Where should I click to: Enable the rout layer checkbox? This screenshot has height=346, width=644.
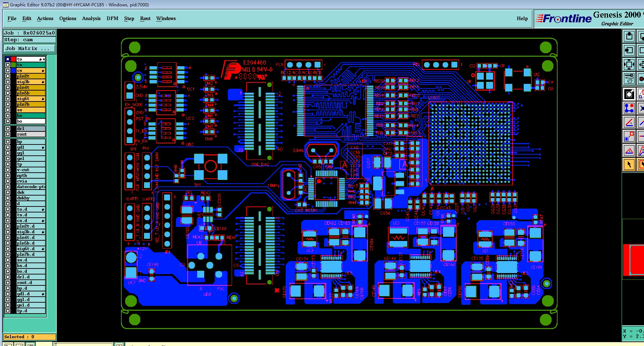[x=8, y=134]
